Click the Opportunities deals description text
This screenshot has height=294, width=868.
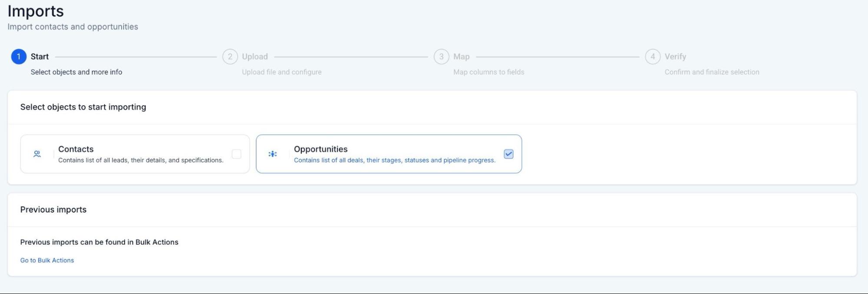(394, 160)
